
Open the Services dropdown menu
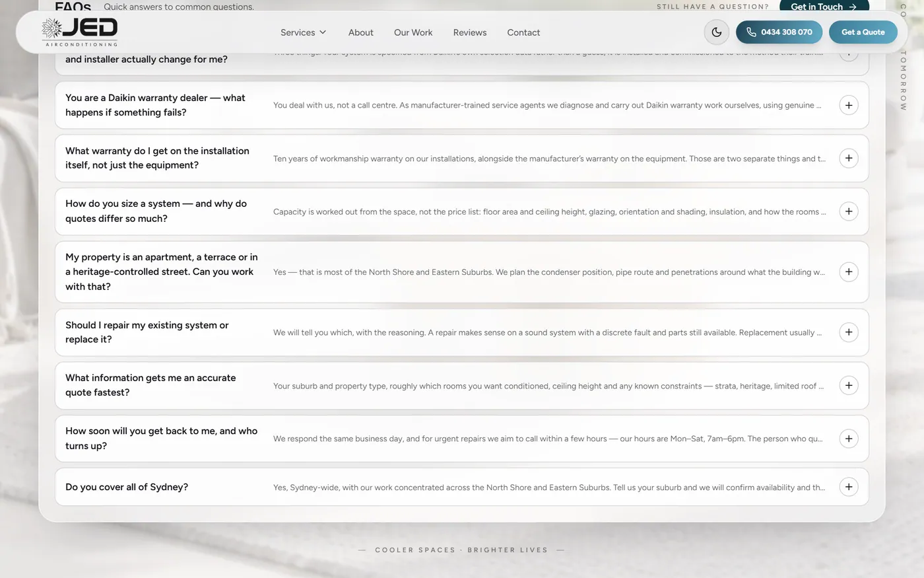coord(304,32)
